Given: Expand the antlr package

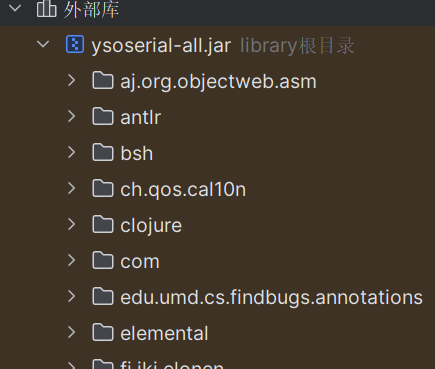Looking at the screenshot, I should 72,116.
